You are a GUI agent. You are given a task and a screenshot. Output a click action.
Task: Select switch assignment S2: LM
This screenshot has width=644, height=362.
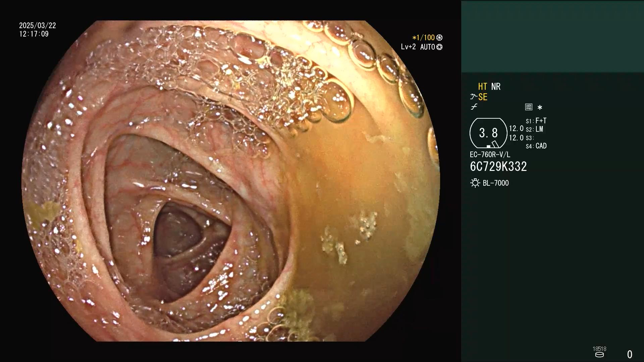[535, 129]
